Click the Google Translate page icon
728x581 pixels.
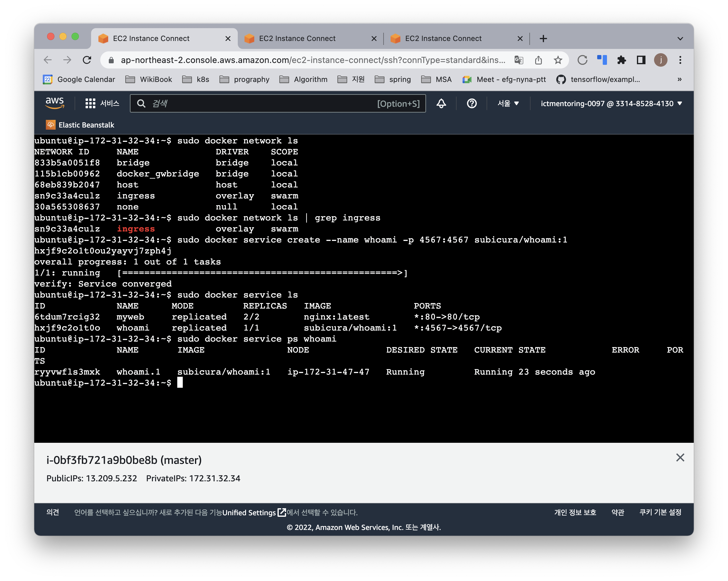click(519, 60)
